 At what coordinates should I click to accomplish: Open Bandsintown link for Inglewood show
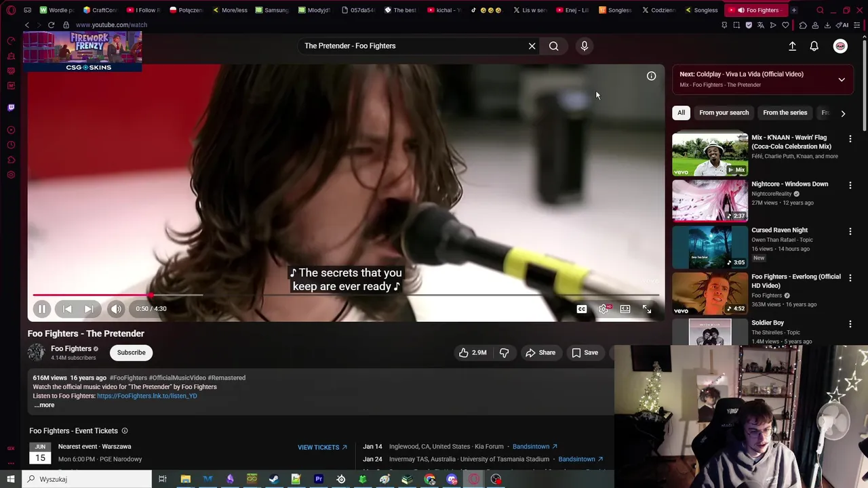[x=535, y=447]
